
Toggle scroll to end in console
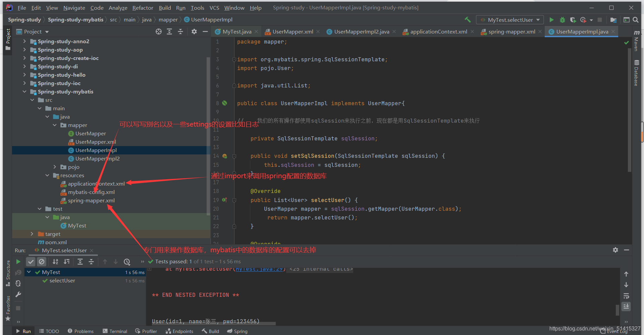click(x=626, y=307)
